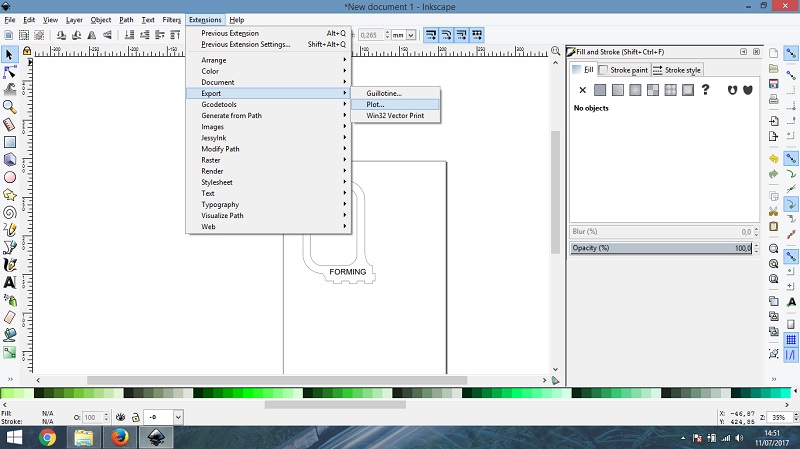Select the Calligraphy tool

(x=9, y=265)
